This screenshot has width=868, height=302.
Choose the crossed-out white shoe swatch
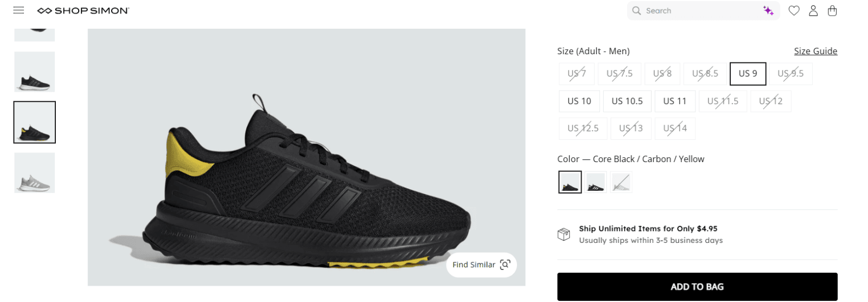click(621, 182)
